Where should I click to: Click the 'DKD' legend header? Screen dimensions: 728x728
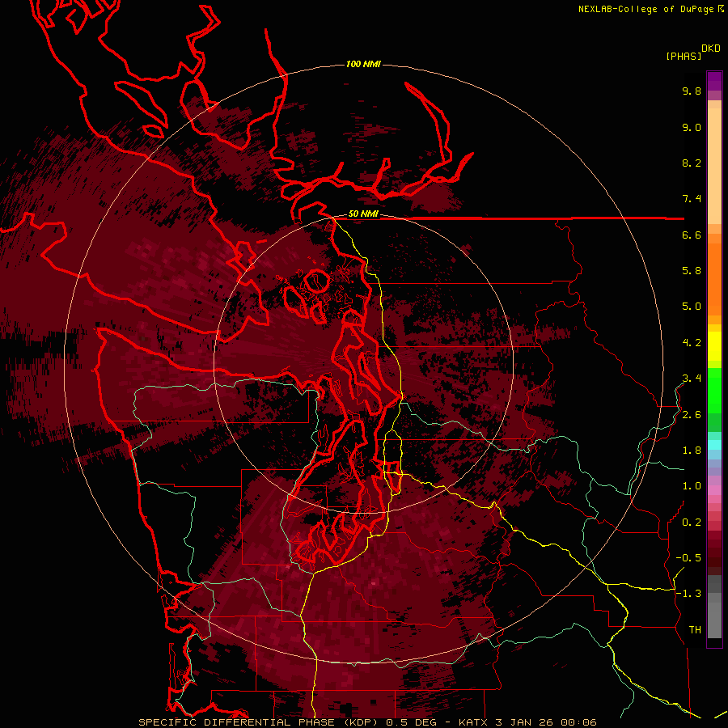(711, 49)
